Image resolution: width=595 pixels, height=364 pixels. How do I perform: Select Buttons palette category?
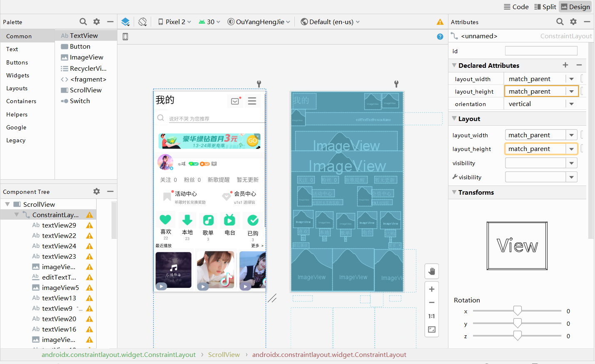click(27, 62)
